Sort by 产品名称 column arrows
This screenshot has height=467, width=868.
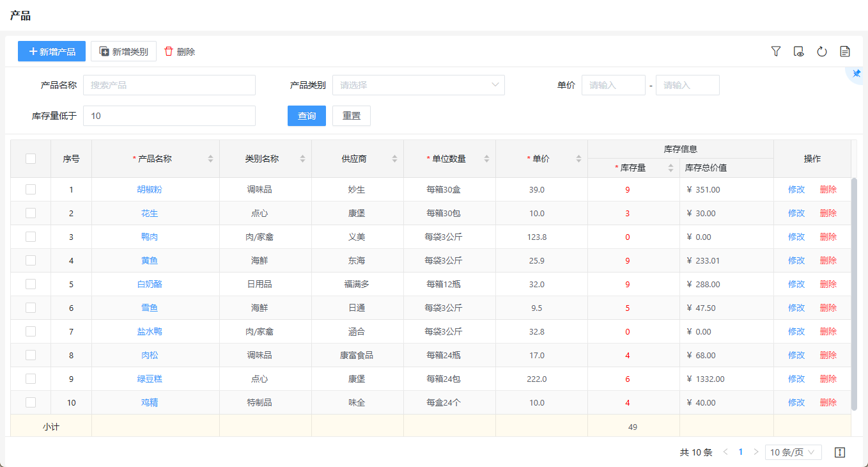coord(210,159)
